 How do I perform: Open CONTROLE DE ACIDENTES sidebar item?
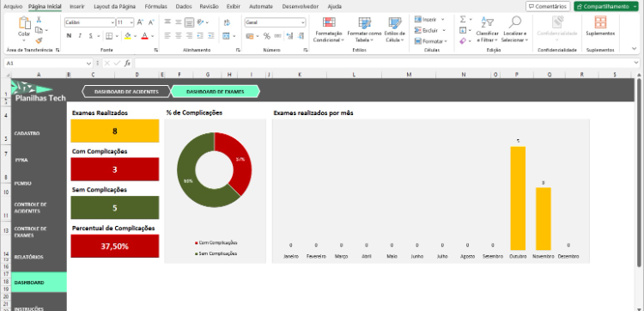pyautogui.click(x=30, y=208)
